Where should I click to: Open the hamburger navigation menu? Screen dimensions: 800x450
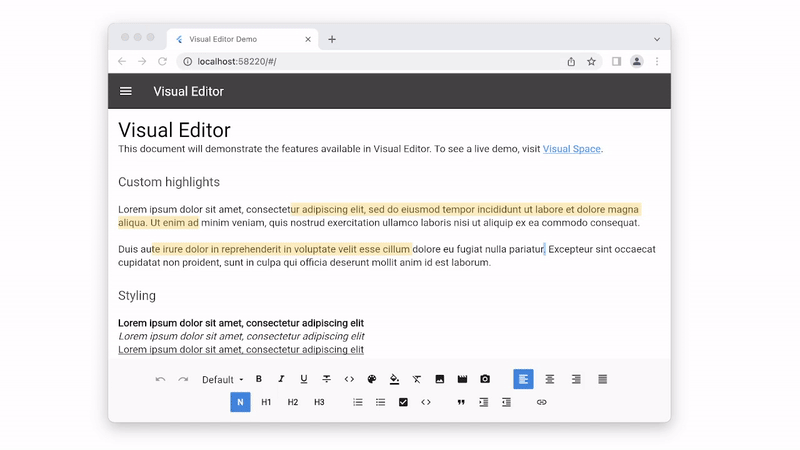[x=126, y=91]
